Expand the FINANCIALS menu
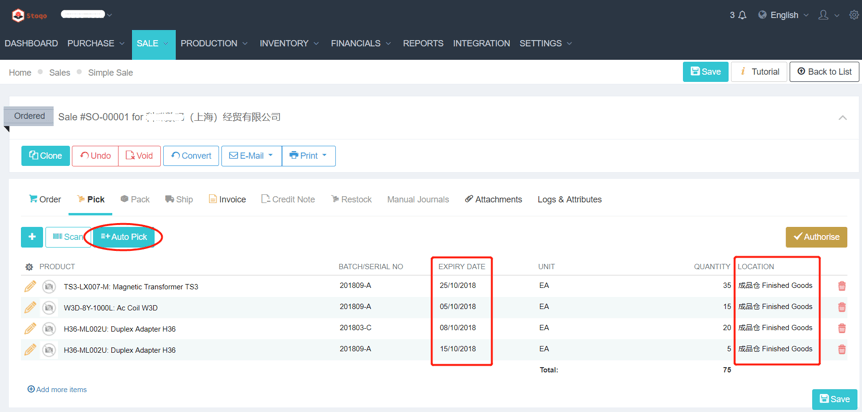The width and height of the screenshot is (862, 412). (x=361, y=43)
